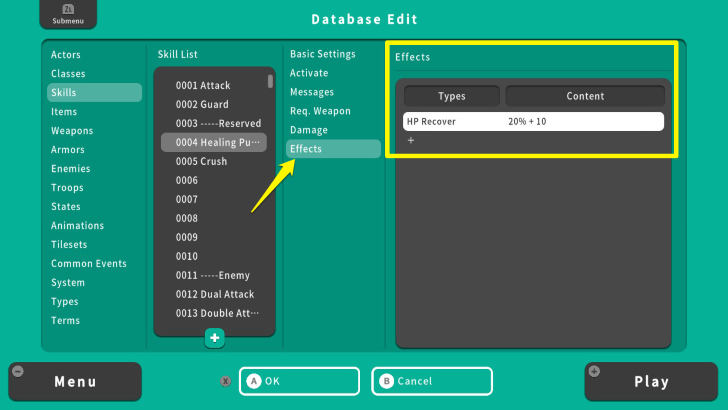Add new skill with green plus button
The width and height of the screenshot is (728, 410).
click(214, 338)
